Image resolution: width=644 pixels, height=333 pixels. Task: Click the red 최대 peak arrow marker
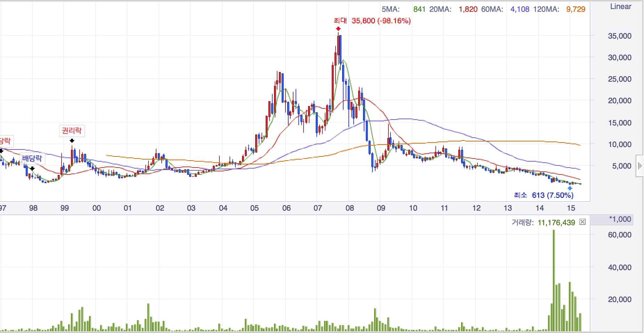338,29
